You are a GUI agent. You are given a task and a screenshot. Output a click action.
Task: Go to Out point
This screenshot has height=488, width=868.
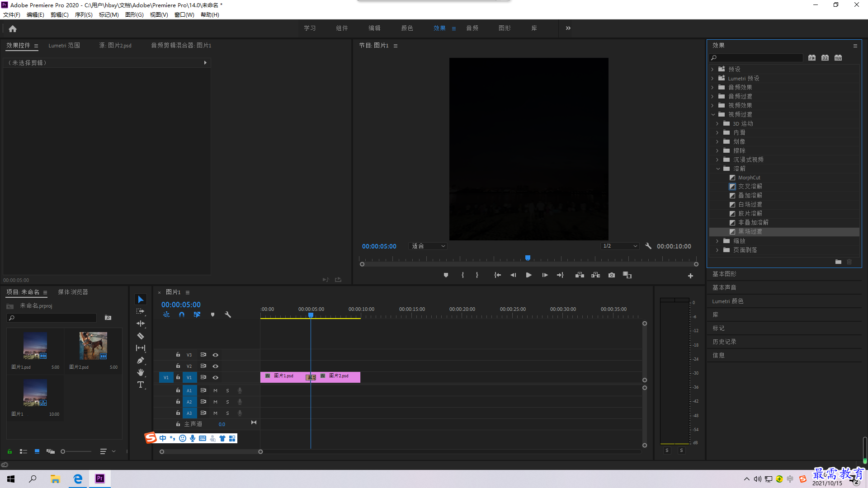tap(561, 275)
